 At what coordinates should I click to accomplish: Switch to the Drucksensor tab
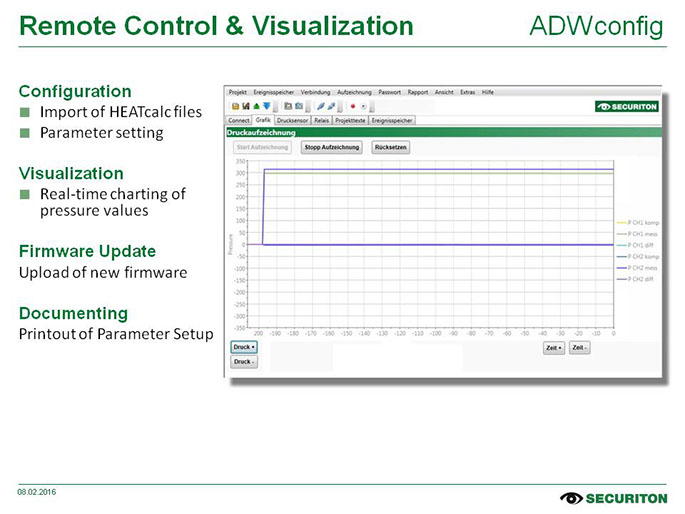tap(292, 119)
